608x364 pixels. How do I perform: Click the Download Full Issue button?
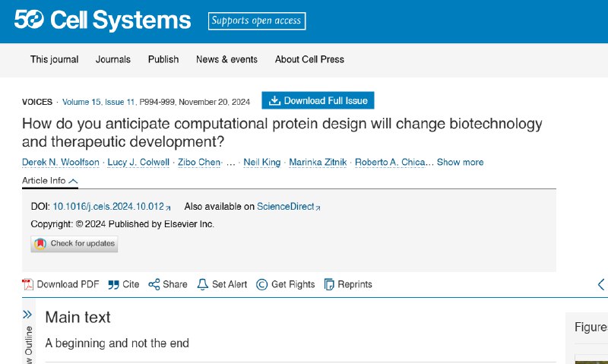click(x=318, y=100)
